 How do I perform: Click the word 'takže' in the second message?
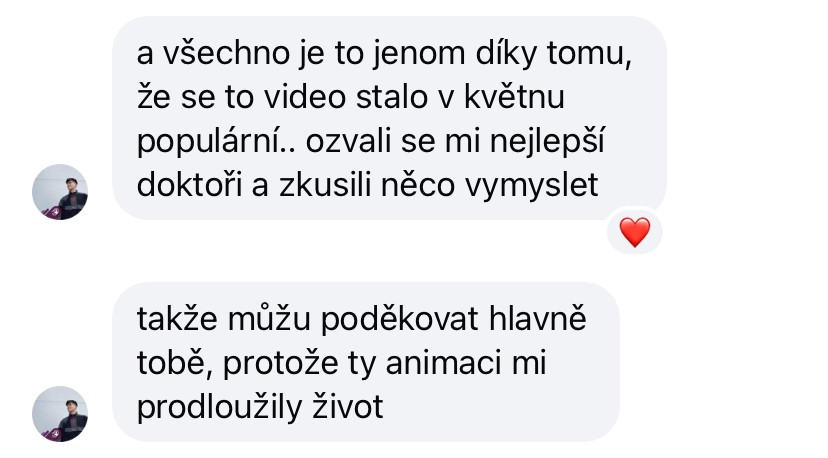177,319
